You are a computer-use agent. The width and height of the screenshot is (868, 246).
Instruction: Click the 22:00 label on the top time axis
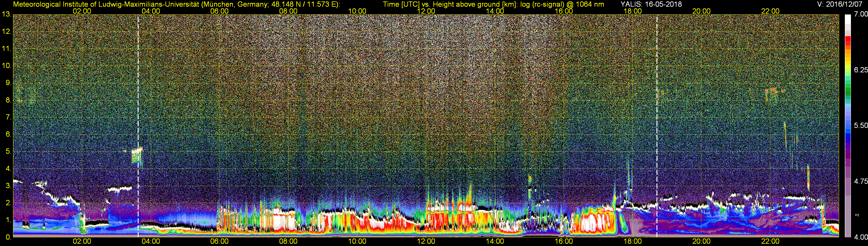tap(770, 11)
